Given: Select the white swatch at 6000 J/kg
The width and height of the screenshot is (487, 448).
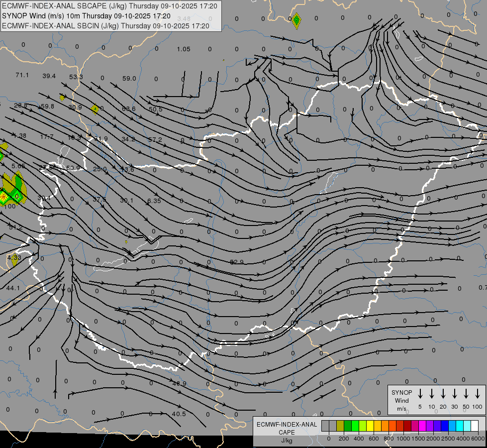Looking at the screenshot, I should click(475, 426).
